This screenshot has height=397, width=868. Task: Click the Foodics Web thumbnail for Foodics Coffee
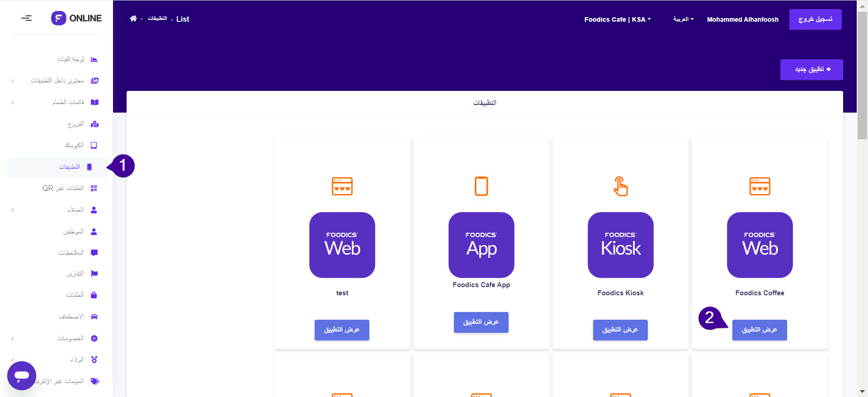coord(760,245)
